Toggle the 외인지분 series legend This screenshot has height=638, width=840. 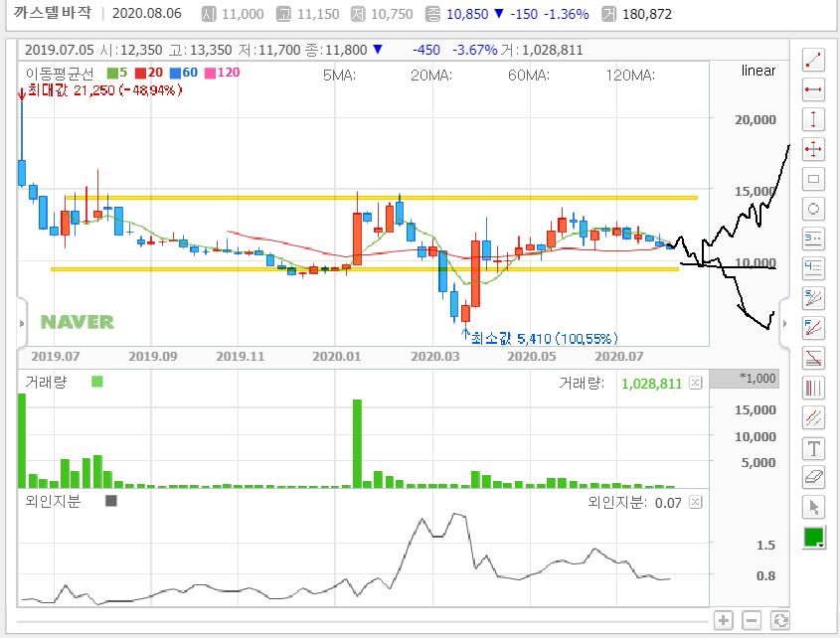pos(111,501)
